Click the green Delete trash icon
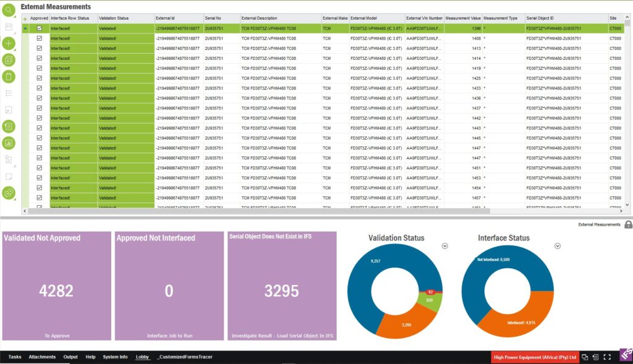This screenshot has width=633, height=364. click(x=9, y=77)
